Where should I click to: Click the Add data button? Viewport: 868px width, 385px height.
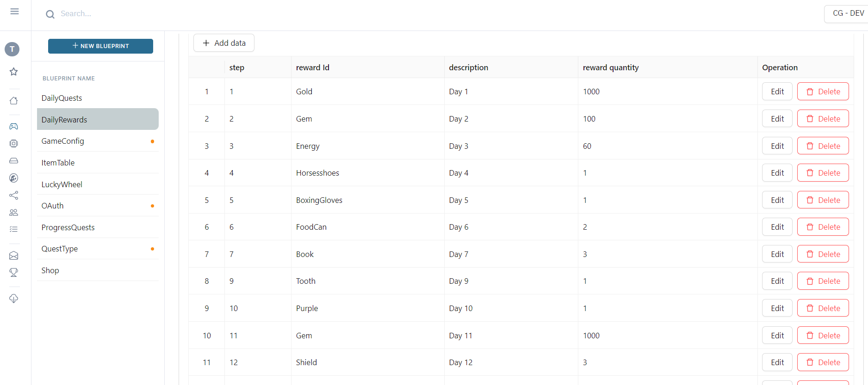[x=224, y=43]
